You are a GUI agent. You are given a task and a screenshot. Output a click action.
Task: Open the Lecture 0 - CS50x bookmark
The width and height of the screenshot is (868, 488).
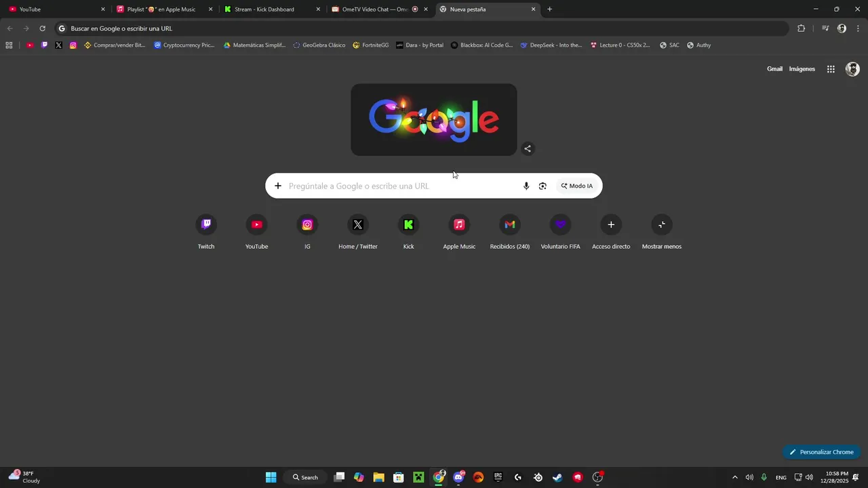620,45
